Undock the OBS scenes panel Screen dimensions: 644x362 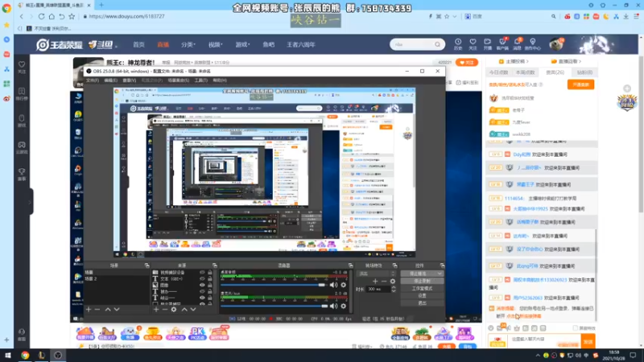147,265
